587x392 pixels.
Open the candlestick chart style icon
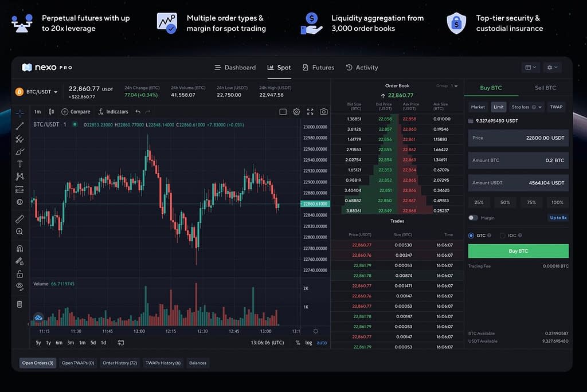(x=51, y=112)
